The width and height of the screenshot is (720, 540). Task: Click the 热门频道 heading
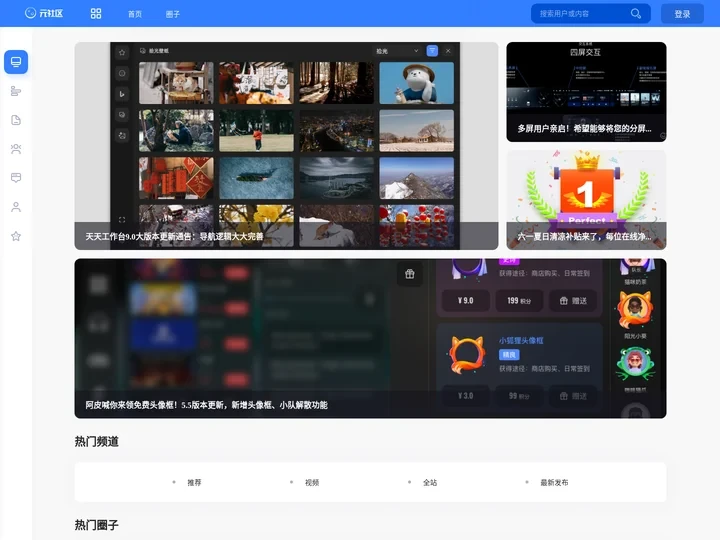[x=97, y=441]
